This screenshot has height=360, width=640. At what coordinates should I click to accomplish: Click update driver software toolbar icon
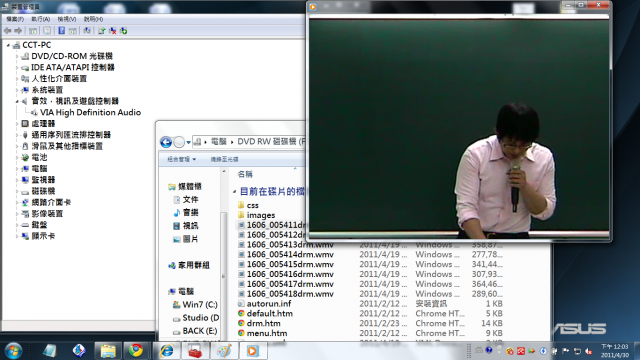[101, 31]
